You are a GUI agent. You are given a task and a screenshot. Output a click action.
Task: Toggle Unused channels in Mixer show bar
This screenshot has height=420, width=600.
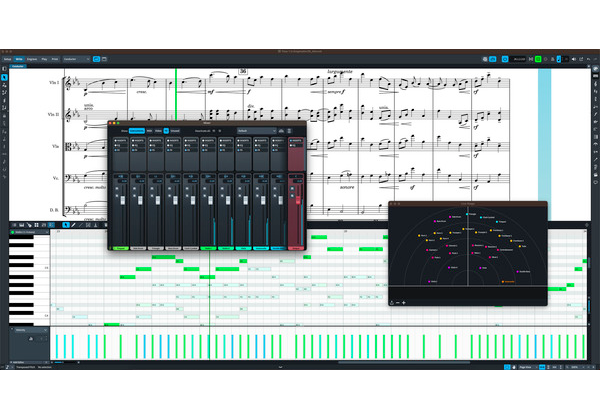175,131
